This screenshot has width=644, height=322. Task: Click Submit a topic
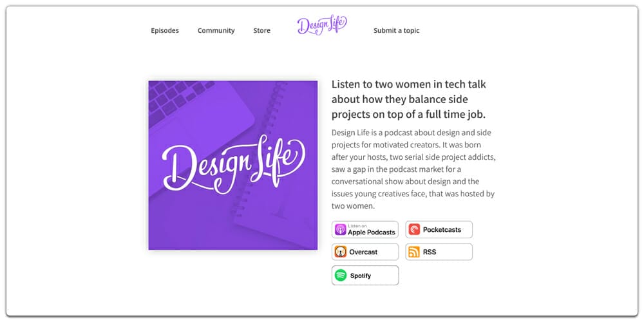point(396,30)
